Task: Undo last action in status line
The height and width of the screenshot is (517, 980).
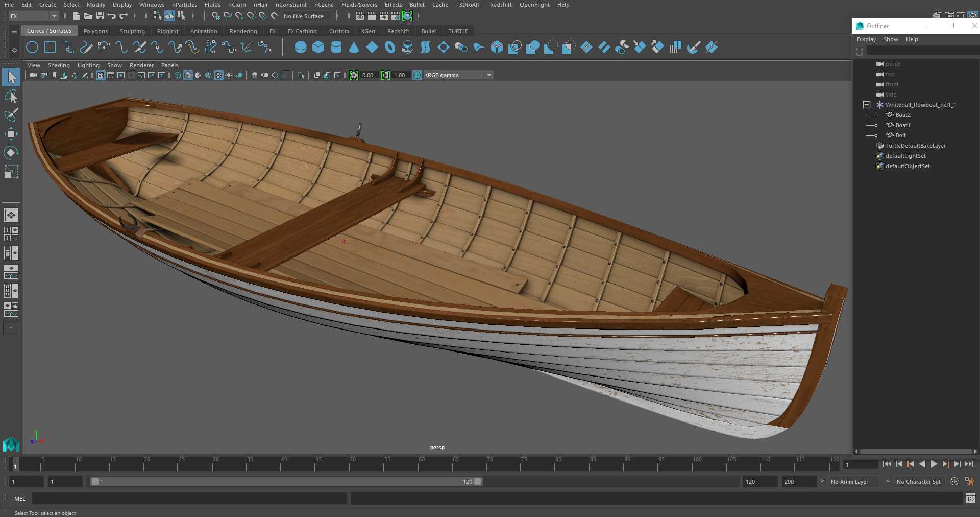Action: (112, 16)
